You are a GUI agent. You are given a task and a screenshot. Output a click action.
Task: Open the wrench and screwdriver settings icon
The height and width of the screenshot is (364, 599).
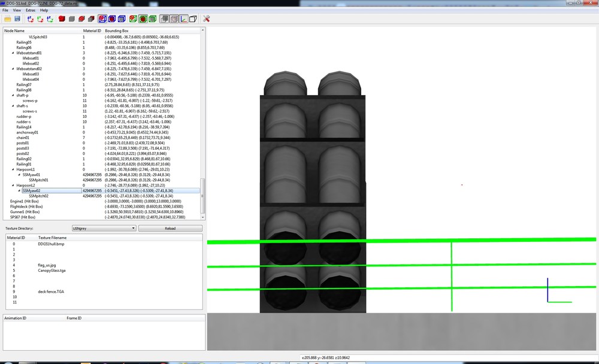(x=206, y=19)
